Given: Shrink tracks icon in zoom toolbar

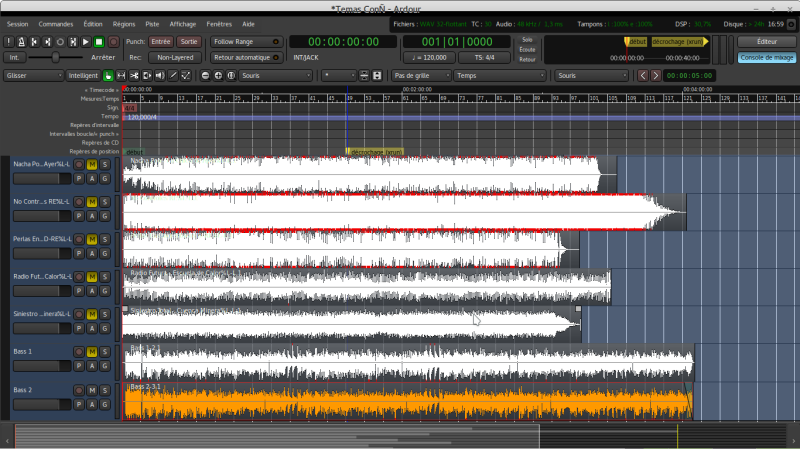Looking at the screenshot, I should [x=364, y=76].
